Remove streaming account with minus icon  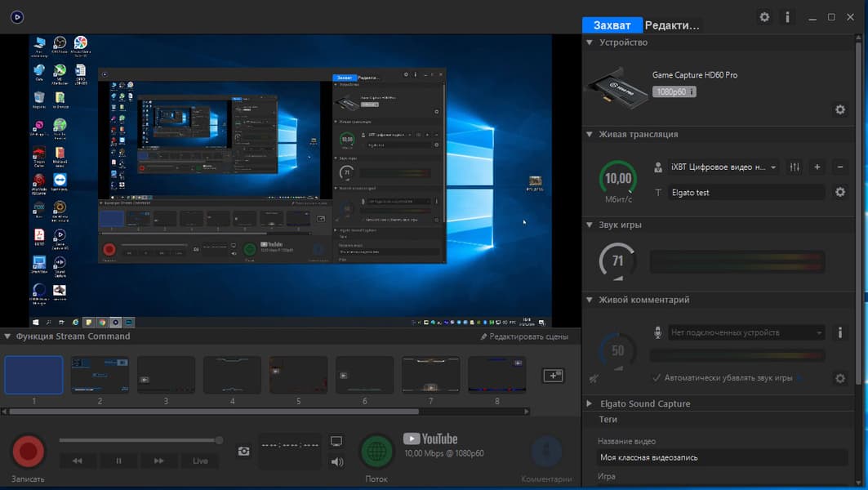pyautogui.click(x=839, y=167)
